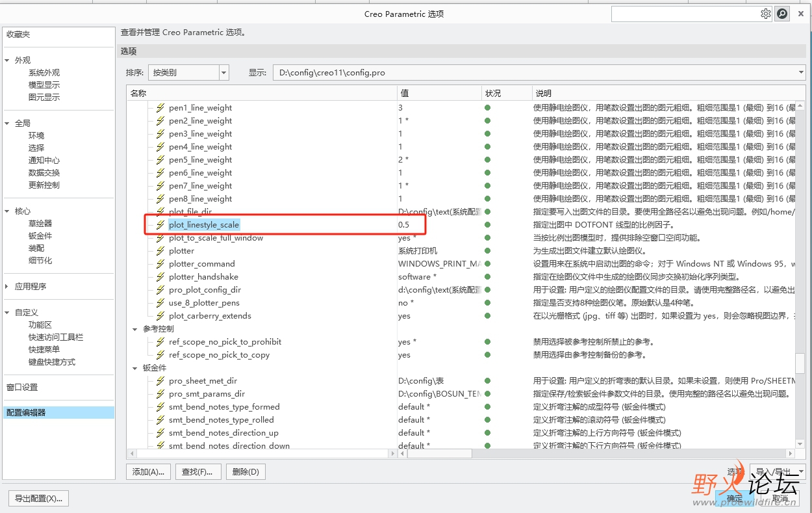Click lightning icon beside pen6_line_weight

tap(160, 173)
